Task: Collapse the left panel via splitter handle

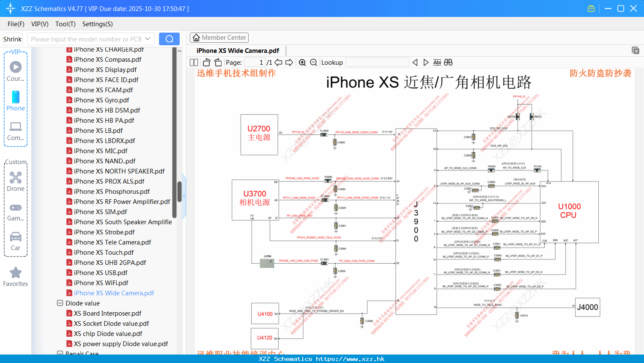Action: click(184, 196)
